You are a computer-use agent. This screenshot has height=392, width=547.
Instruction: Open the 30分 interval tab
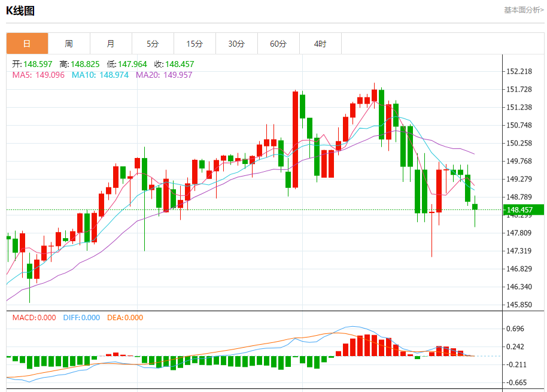point(236,44)
